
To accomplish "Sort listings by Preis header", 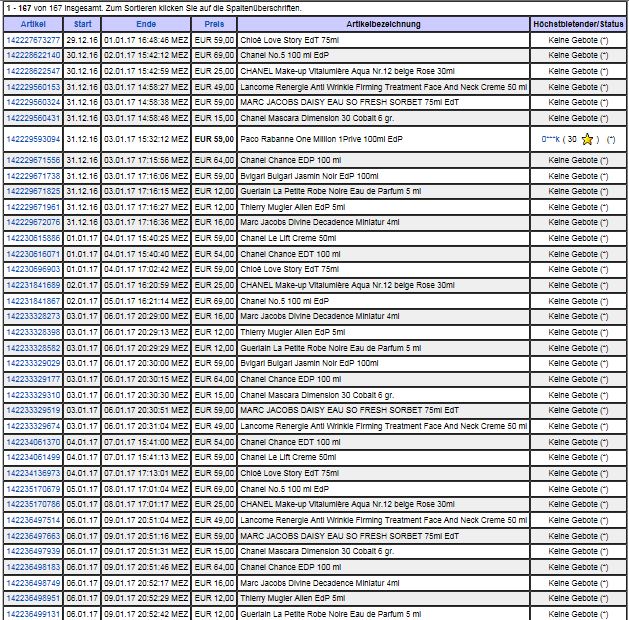I will tap(214, 24).
